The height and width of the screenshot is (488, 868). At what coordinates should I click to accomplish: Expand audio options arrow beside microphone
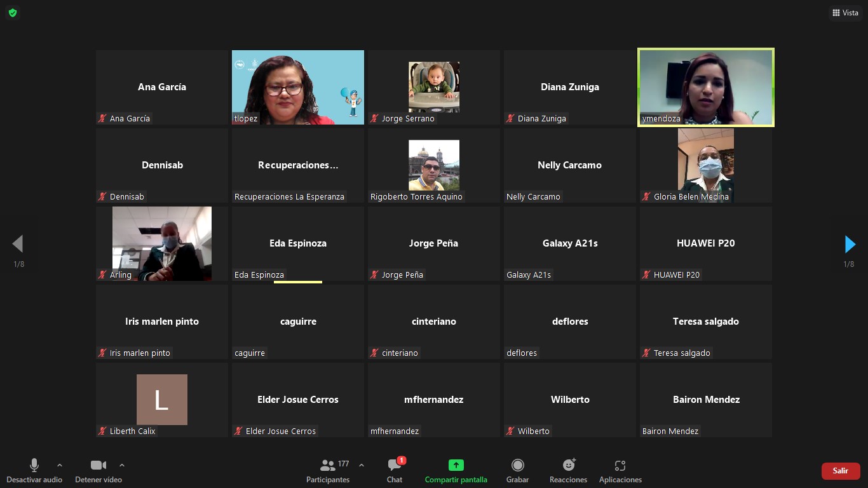(x=60, y=465)
